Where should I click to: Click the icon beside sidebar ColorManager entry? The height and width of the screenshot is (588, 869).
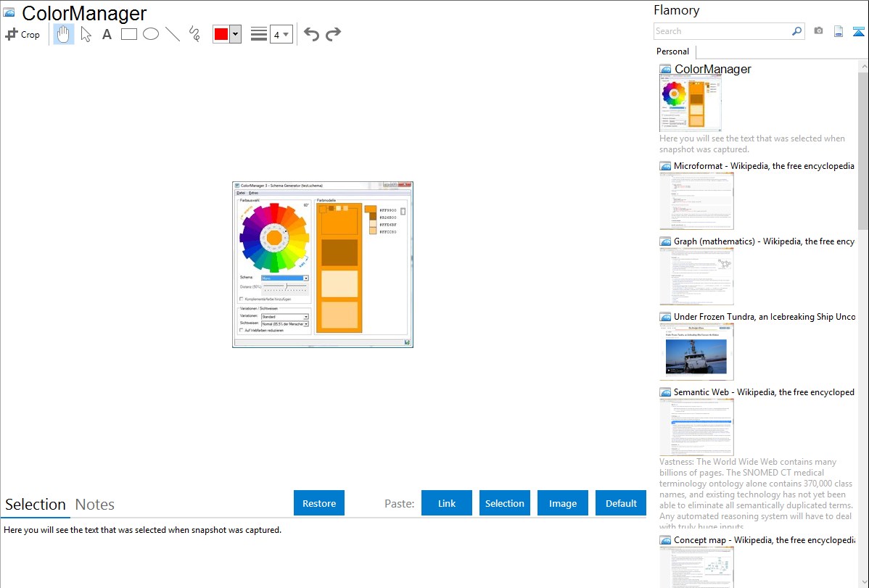[665, 70]
